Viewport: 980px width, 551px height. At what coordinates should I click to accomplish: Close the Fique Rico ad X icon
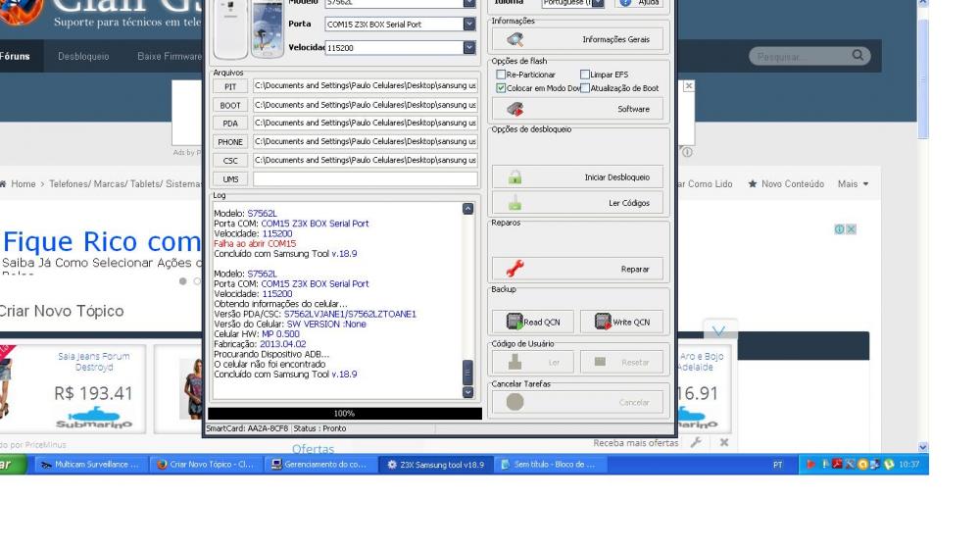pos(851,229)
